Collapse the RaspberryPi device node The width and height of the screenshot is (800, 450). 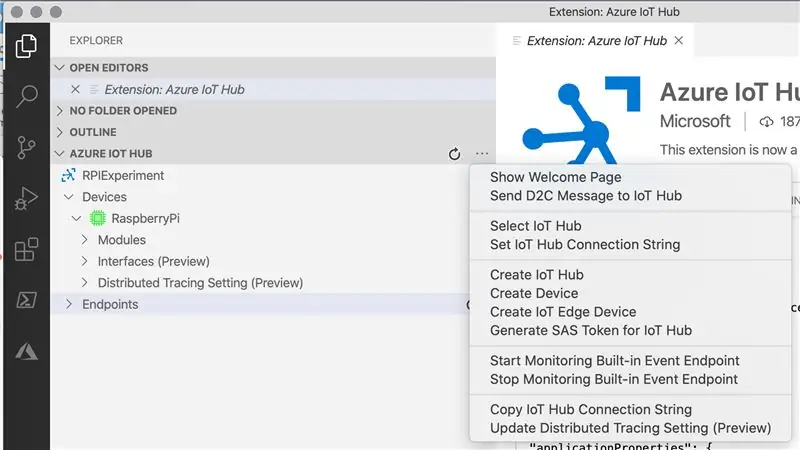[x=77, y=218]
